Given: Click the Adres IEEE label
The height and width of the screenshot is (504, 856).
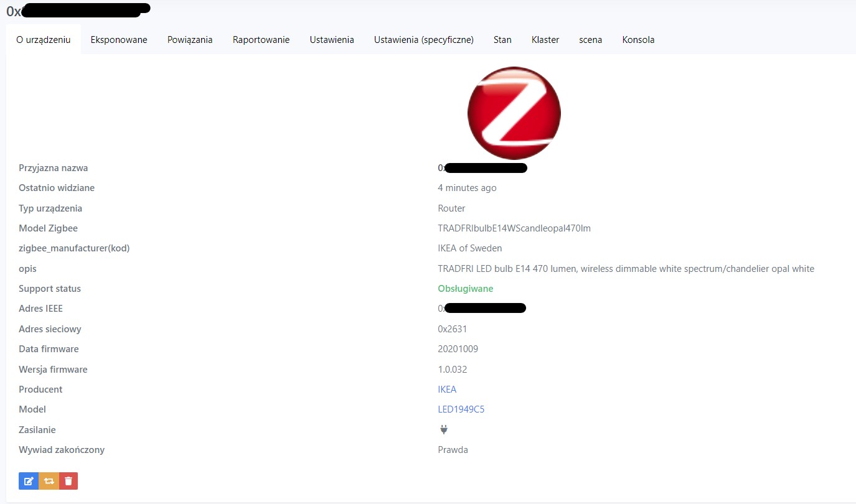Looking at the screenshot, I should point(41,309).
